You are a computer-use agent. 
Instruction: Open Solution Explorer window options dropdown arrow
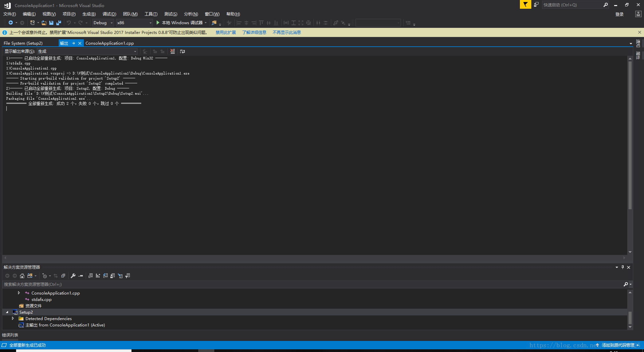[x=616, y=267]
